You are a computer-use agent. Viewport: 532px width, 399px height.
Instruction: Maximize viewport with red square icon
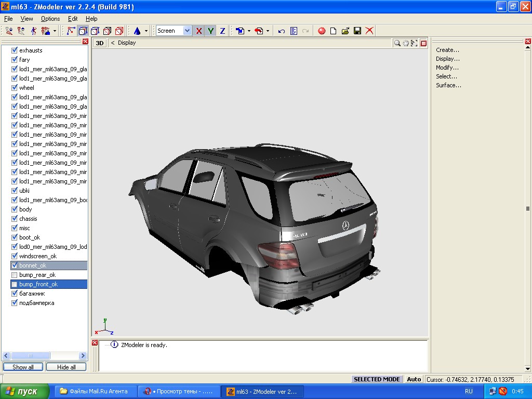(x=423, y=43)
